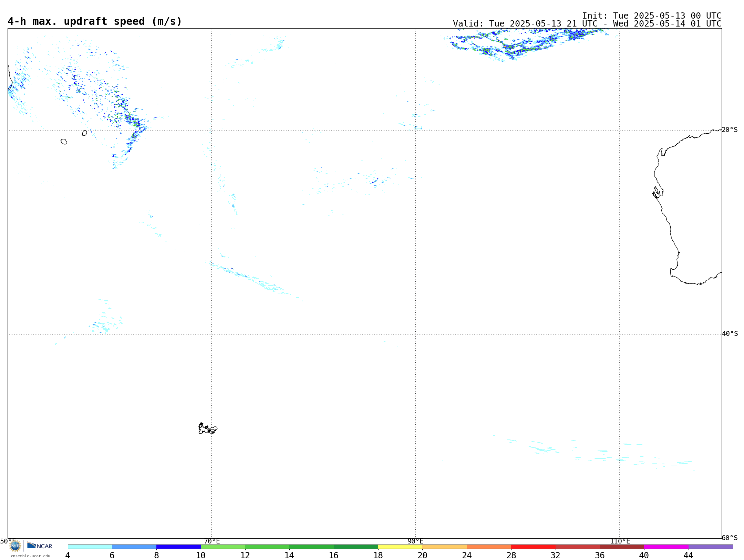744x560 pixels.
Task: Click the Réunion island outline southwest of Mauritius
Action: tap(64, 142)
